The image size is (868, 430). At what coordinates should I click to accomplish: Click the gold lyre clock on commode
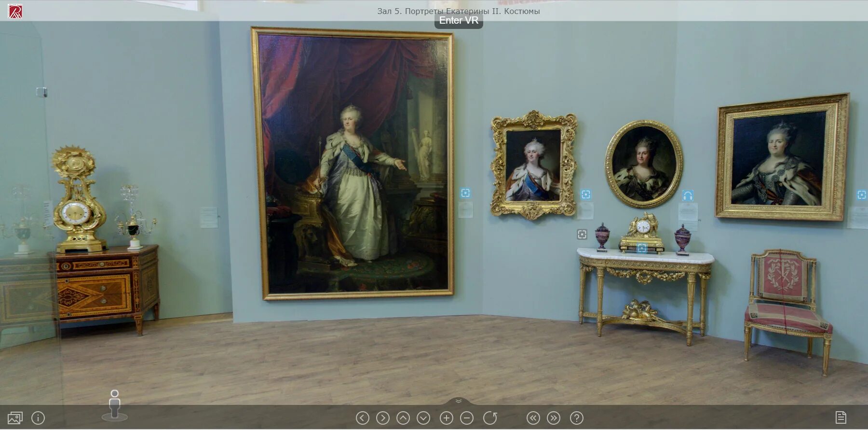(x=79, y=200)
